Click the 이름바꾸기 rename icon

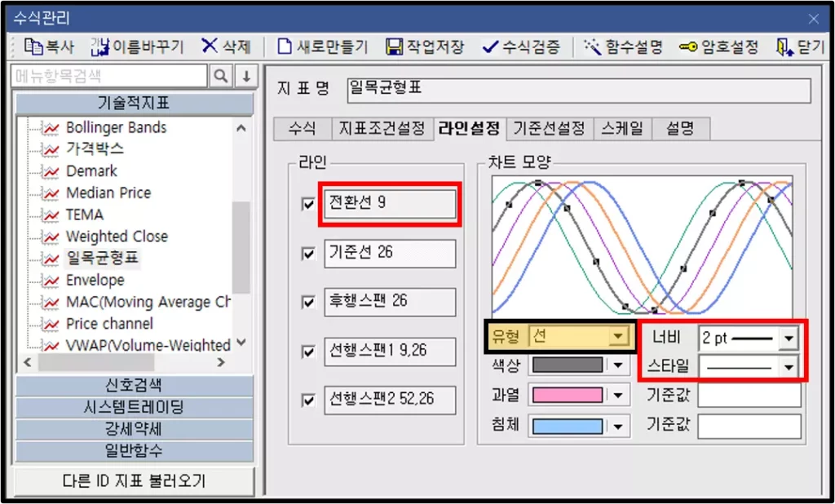point(100,46)
